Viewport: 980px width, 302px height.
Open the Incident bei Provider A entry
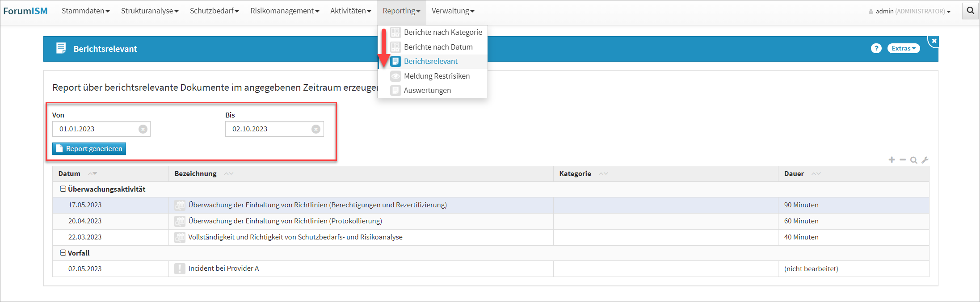[x=223, y=268]
